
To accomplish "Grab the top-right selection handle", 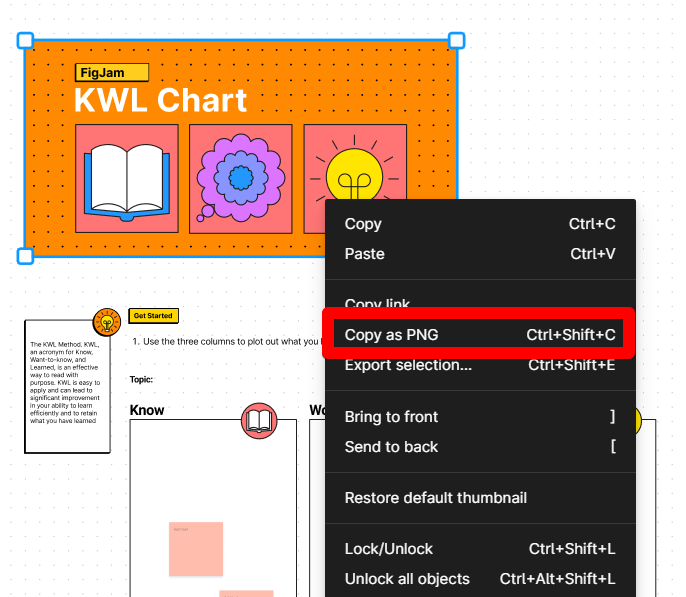I will point(457,40).
